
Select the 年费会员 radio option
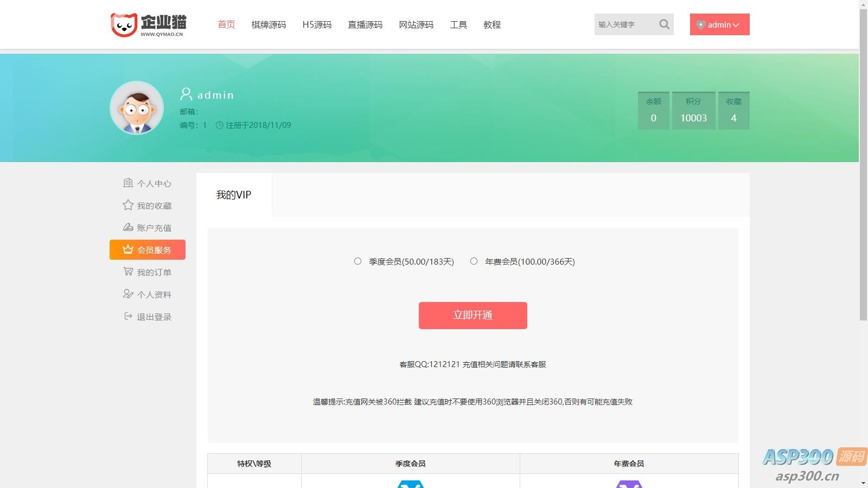[x=474, y=261]
